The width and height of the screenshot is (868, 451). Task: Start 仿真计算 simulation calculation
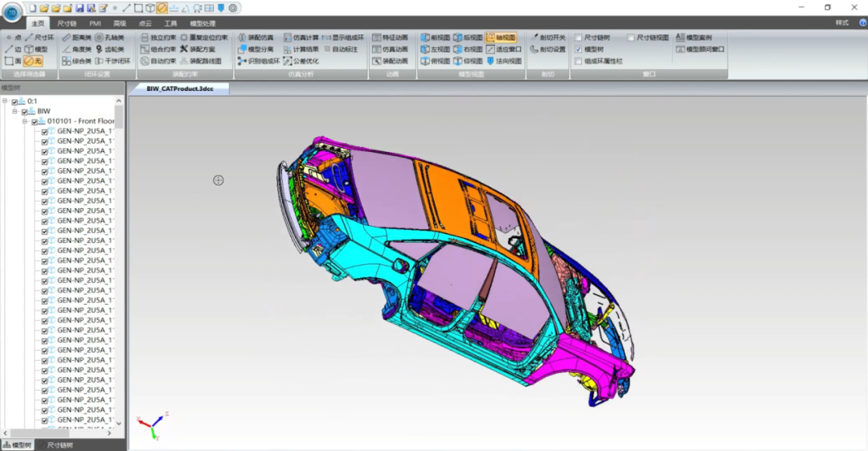tap(301, 38)
